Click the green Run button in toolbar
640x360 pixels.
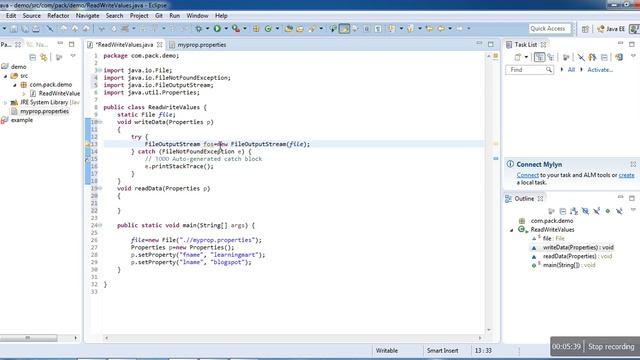(x=217, y=29)
